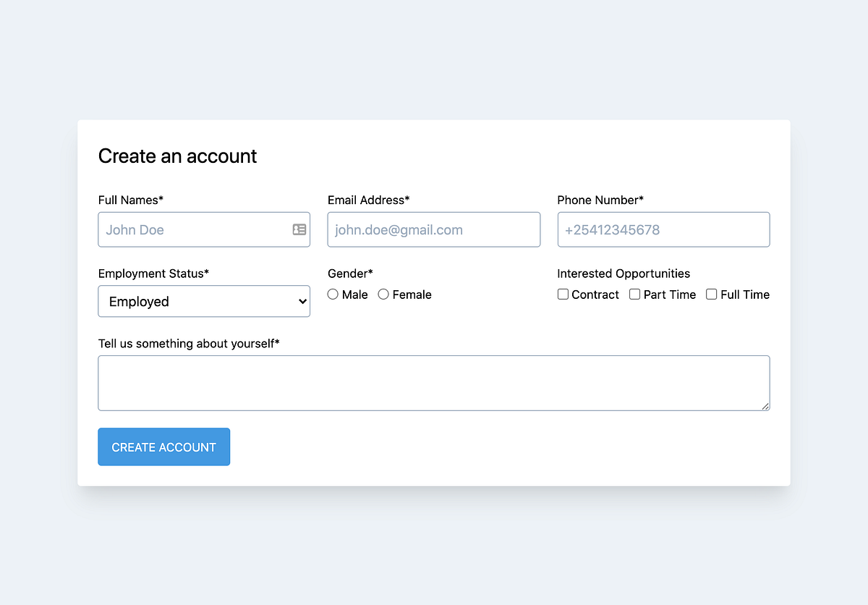
Task: Click the contact card icon in Full Names field
Action: pos(299,229)
